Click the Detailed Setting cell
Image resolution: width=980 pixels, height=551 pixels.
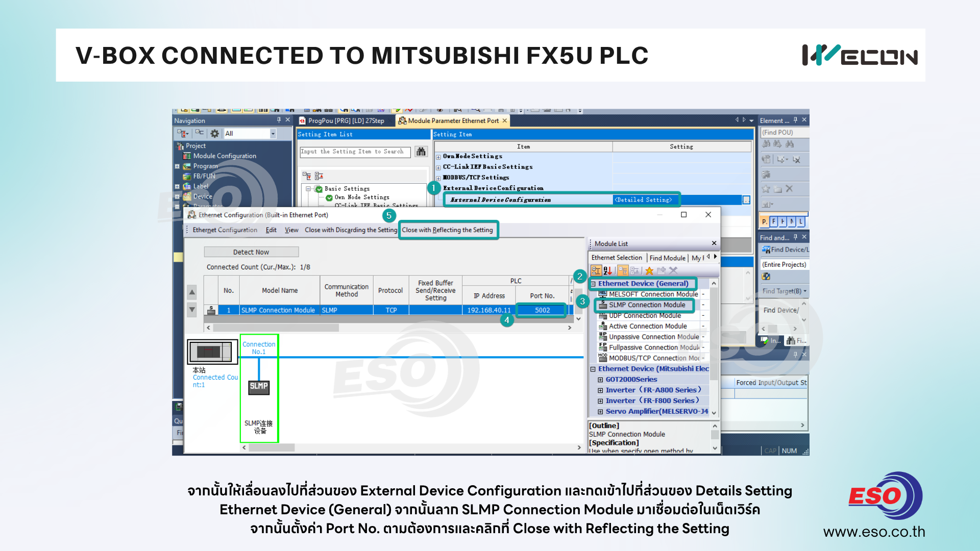[x=677, y=200]
